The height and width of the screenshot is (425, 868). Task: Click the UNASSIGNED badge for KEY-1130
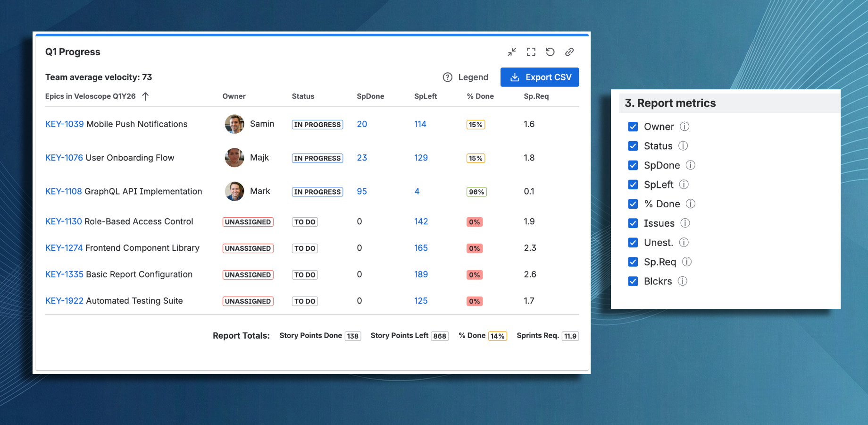(x=248, y=222)
